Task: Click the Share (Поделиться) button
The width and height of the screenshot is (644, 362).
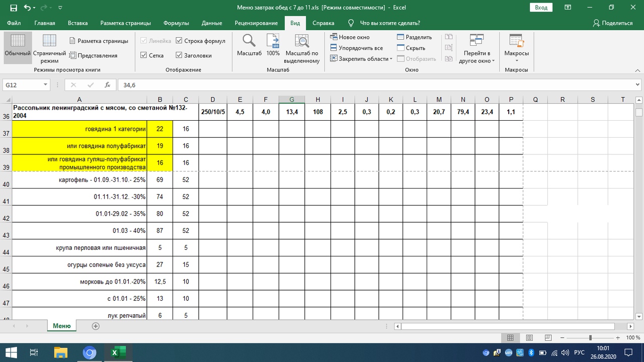Action: [x=612, y=23]
